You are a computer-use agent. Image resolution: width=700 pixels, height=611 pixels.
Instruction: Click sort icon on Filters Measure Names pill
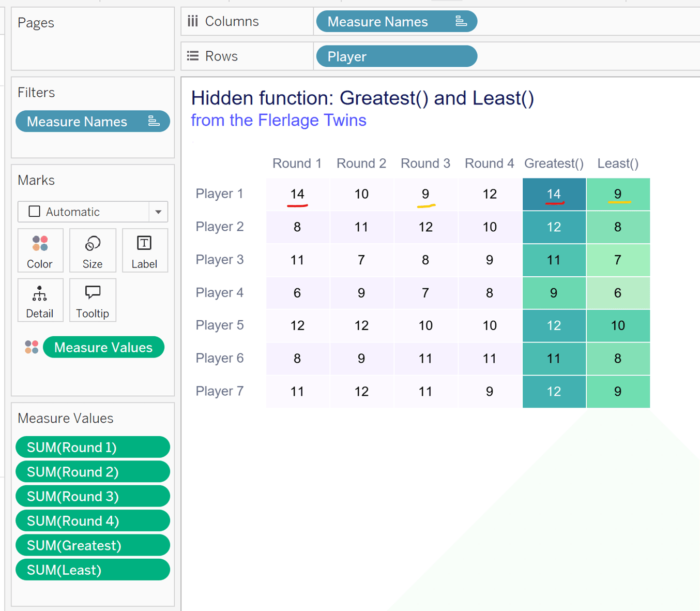pyautogui.click(x=154, y=121)
